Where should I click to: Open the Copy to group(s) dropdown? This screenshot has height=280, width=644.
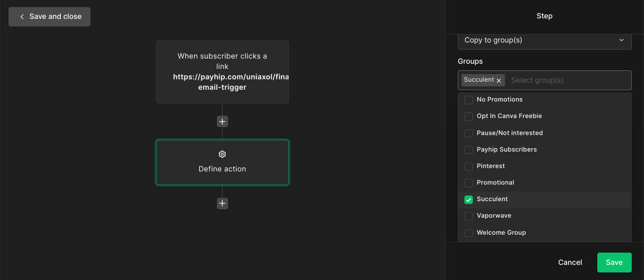[545, 40]
